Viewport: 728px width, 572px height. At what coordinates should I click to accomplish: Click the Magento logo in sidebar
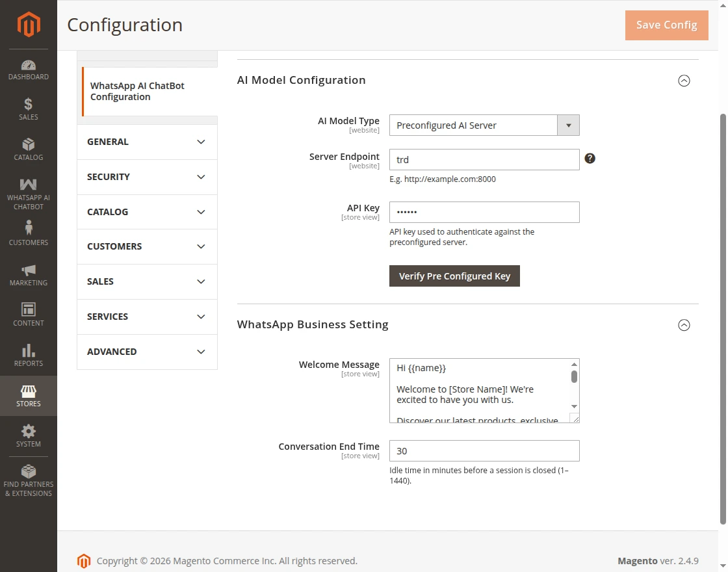click(29, 24)
